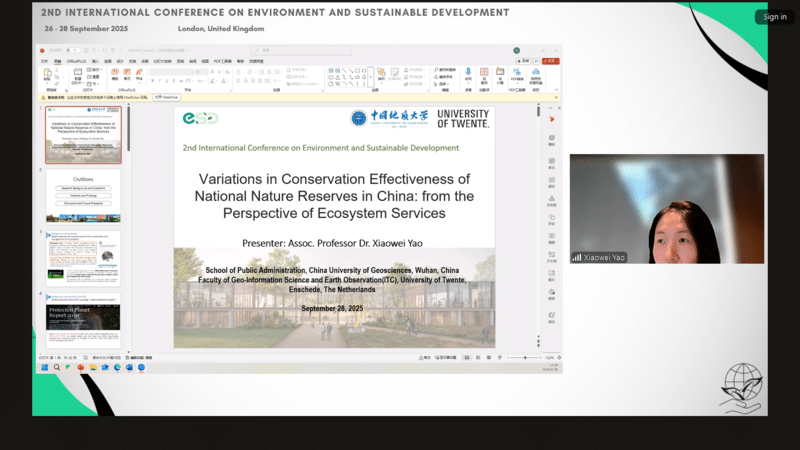Screen dimensions: 800x450
Task: Click the Add-ins icon in ribbon
Action: tap(484, 73)
